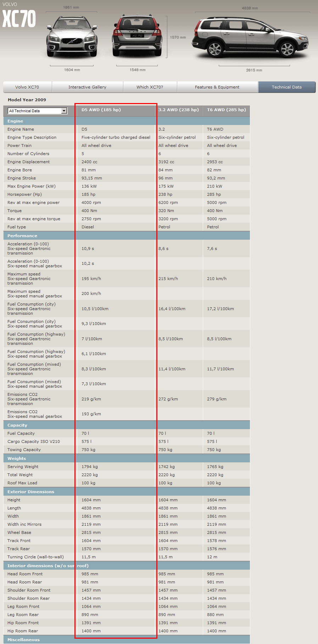The width and height of the screenshot is (318, 644).
Task: Click the 136 kW power value
Action: click(x=89, y=186)
